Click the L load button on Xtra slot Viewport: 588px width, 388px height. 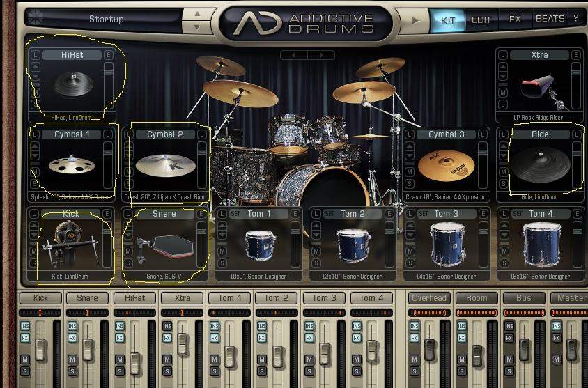point(502,55)
